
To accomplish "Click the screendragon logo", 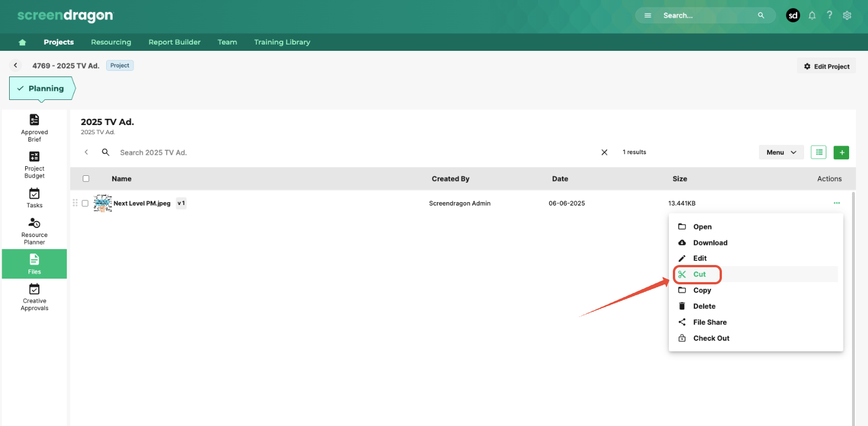I will point(65,15).
